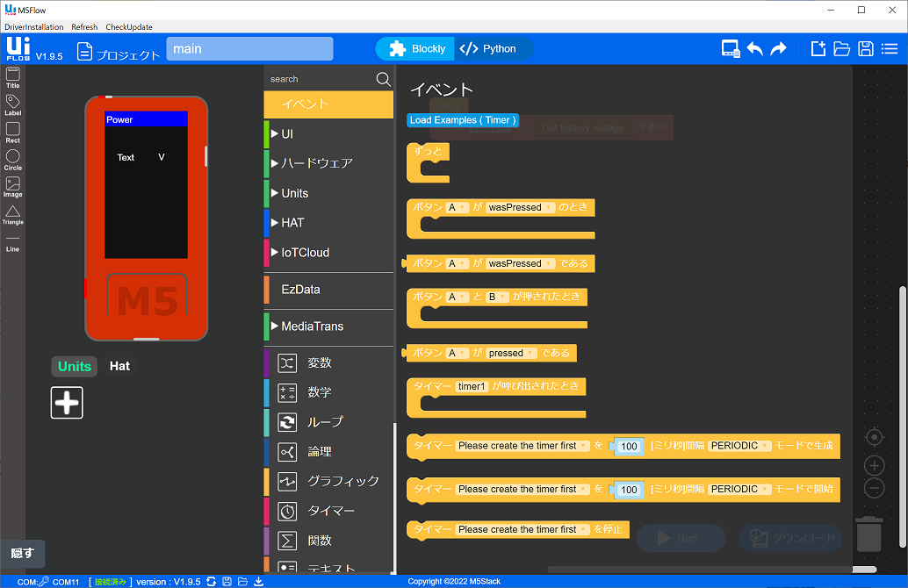
Task: Open the タイマー timer category
Action: click(x=328, y=511)
